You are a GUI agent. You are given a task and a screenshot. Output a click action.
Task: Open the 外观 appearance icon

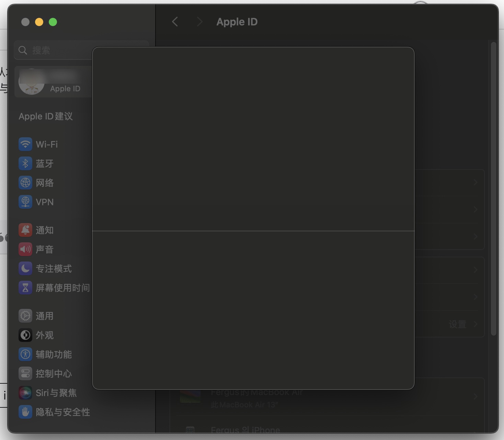(x=25, y=335)
